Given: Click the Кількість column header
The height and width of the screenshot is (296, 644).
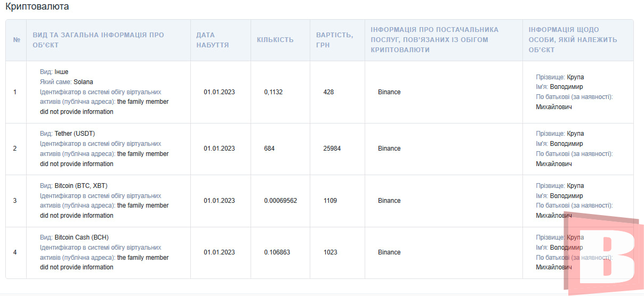Looking at the screenshot, I should click(x=275, y=40).
